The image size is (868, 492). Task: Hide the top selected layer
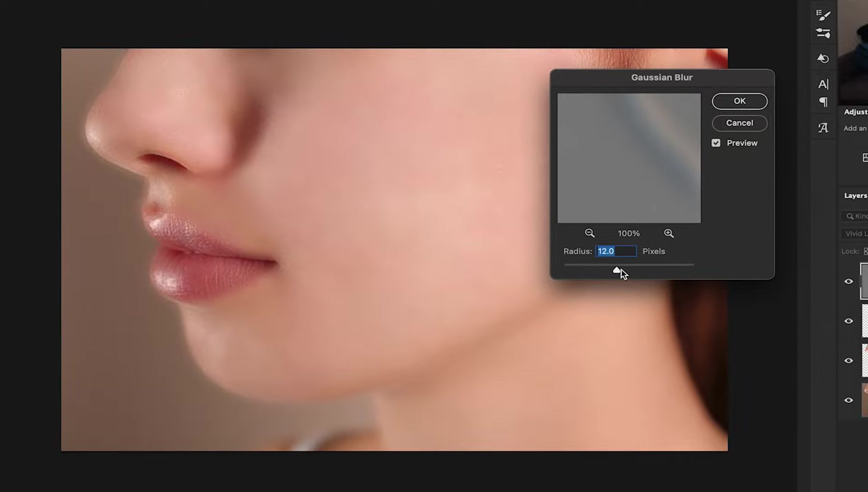point(849,281)
